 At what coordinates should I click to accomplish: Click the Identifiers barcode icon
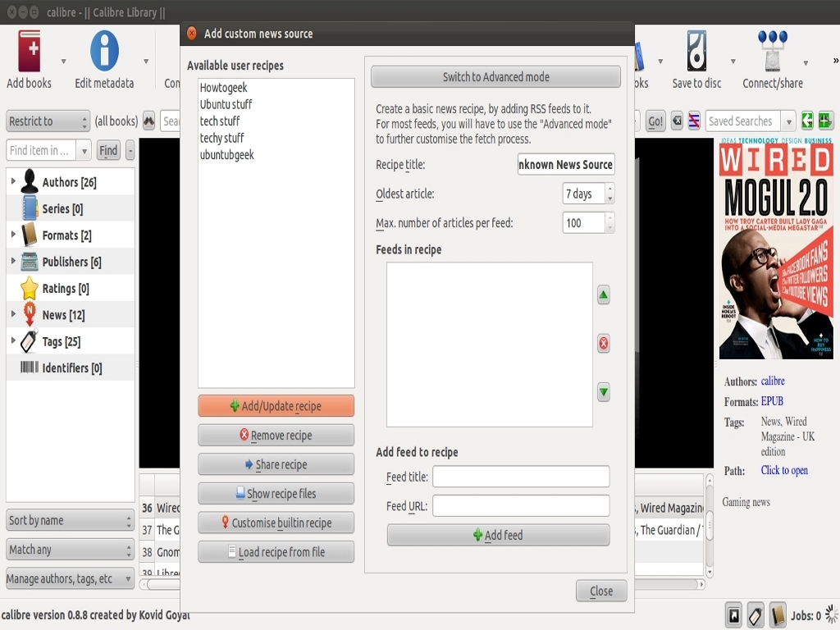coord(30,367)
